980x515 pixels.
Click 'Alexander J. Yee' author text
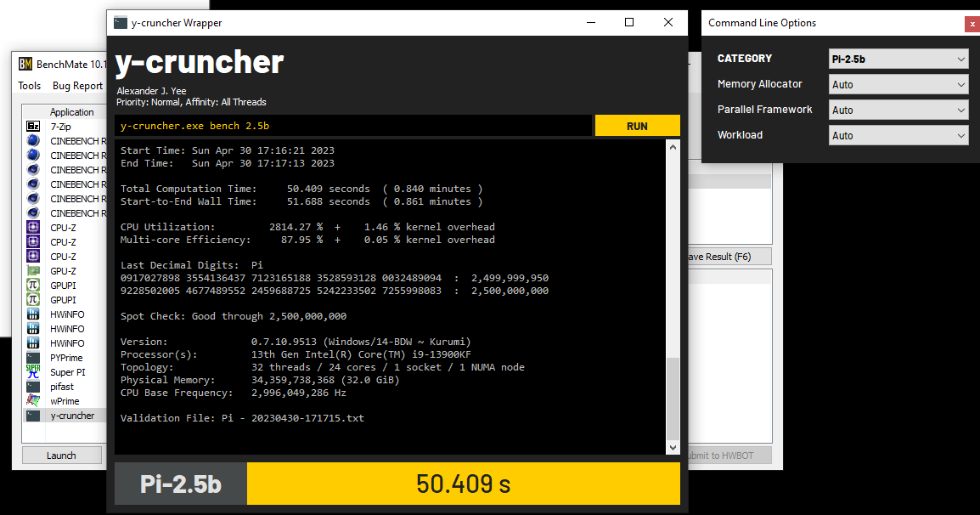(151, 91)
